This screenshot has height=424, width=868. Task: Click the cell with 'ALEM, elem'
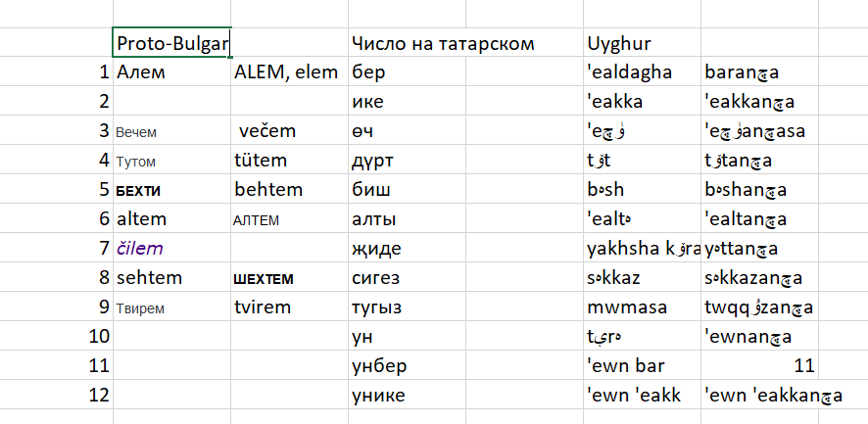290,71
